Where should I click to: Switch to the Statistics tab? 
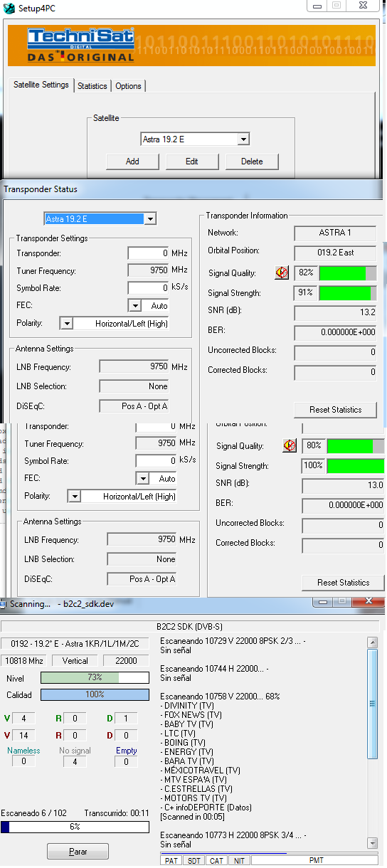click(x=92, y=86)
